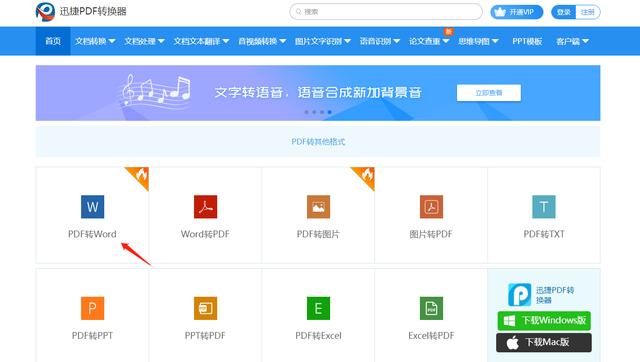
Task: Click the Windows logo on download button
Action: pos(509,321)
